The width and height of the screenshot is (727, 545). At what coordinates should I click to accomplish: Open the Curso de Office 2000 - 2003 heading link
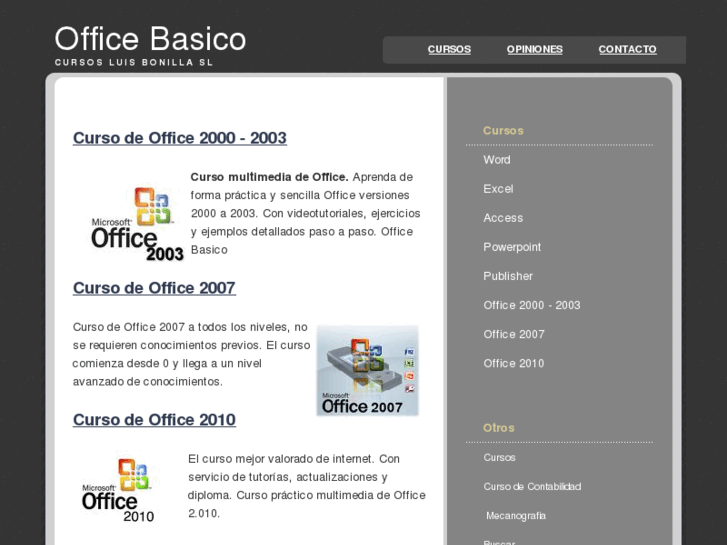coord(179,138)
